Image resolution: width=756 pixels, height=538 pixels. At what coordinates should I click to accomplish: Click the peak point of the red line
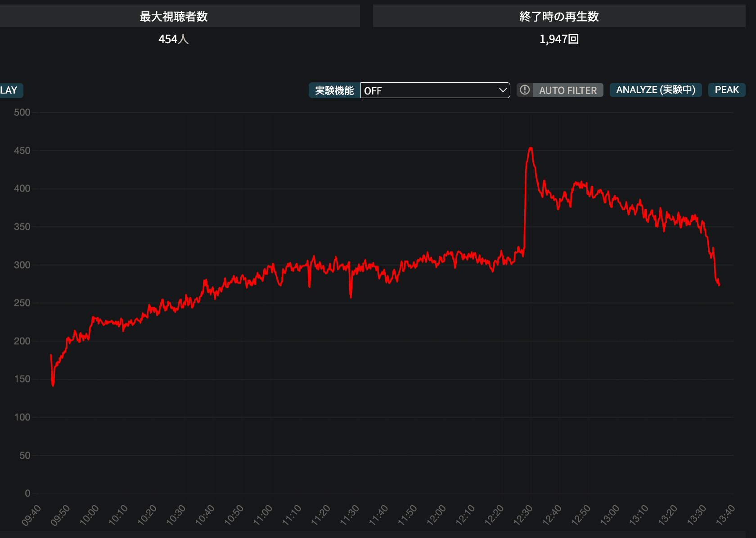(x=531, y=148)
